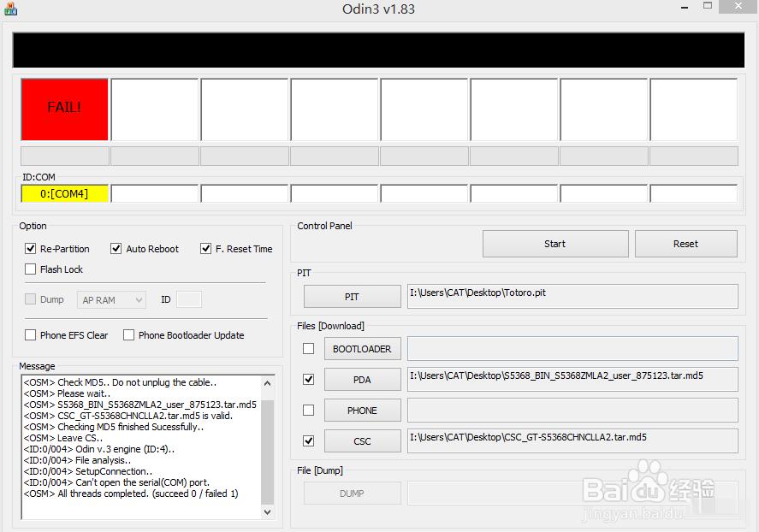Click "Leave CS.." log line
Image resolution: width=759 pixels, height=532 pixels.
(x=63, y=438)
